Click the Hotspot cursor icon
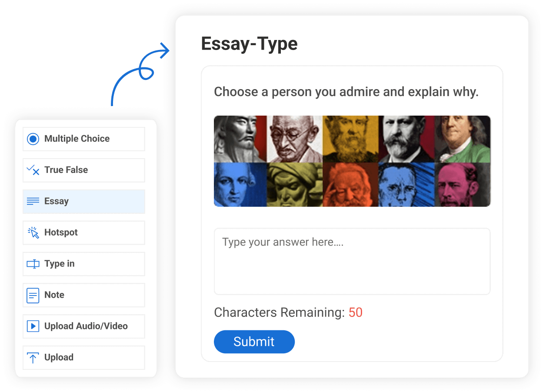The image size is (543, 392). (x=33, y=233)
